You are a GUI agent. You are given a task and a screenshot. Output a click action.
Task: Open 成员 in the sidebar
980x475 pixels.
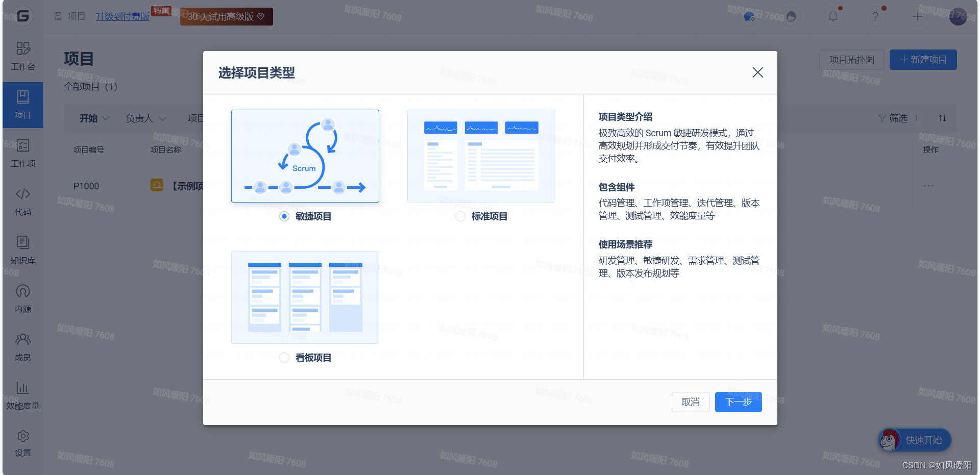(23, 347)
